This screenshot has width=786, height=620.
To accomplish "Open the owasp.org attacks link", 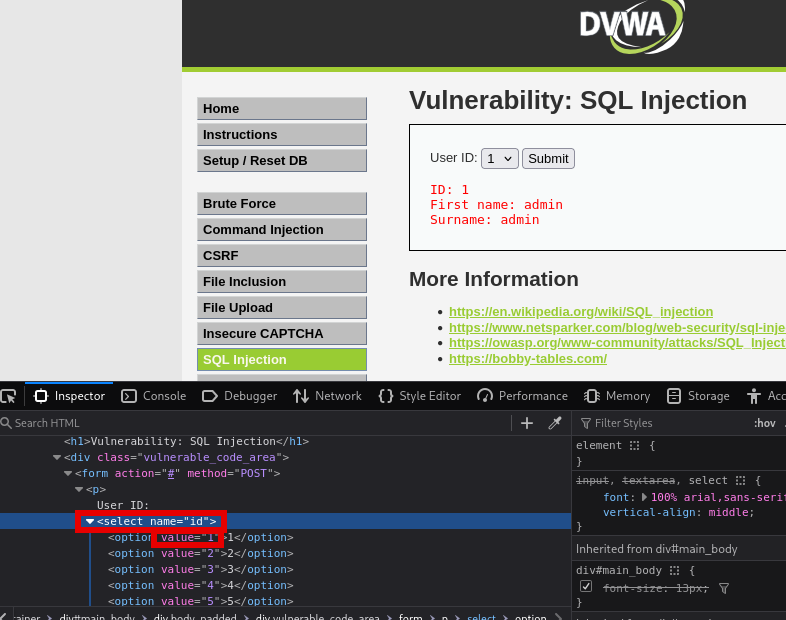I will [x=617, y=343].
